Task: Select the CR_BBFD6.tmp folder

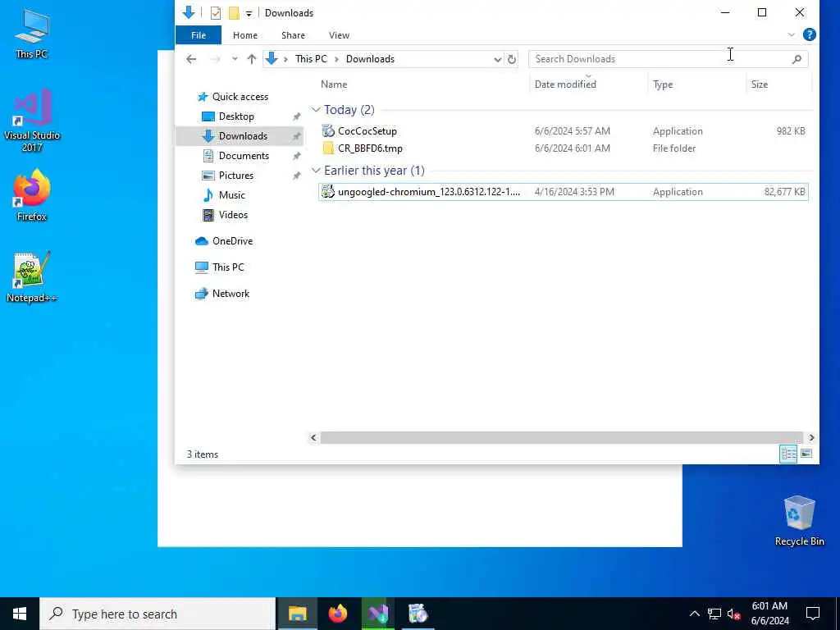Action: pyautogui.click(x=563, y=148)
